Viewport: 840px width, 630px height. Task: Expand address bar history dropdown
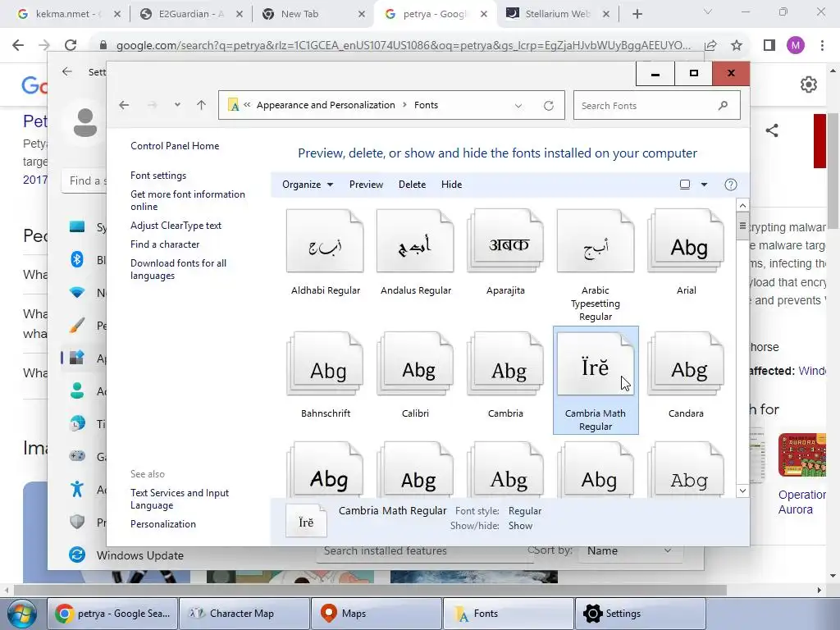click(x=518, y=106)
